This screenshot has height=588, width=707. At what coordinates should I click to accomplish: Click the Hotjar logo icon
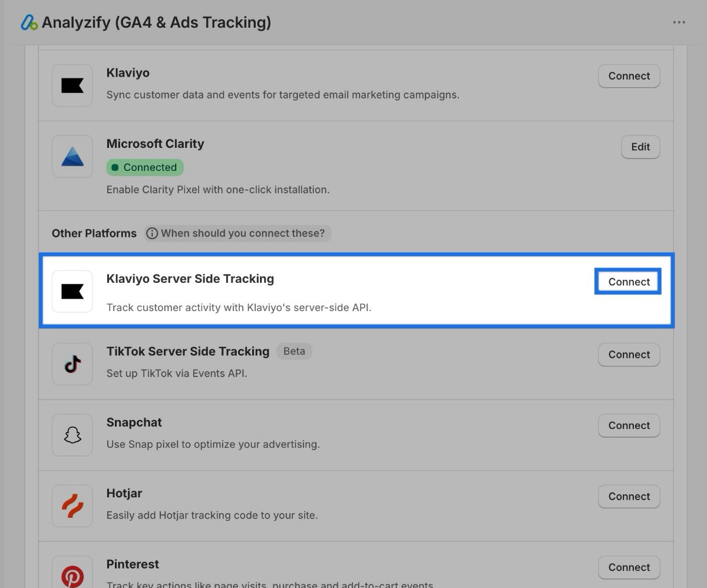72,506
